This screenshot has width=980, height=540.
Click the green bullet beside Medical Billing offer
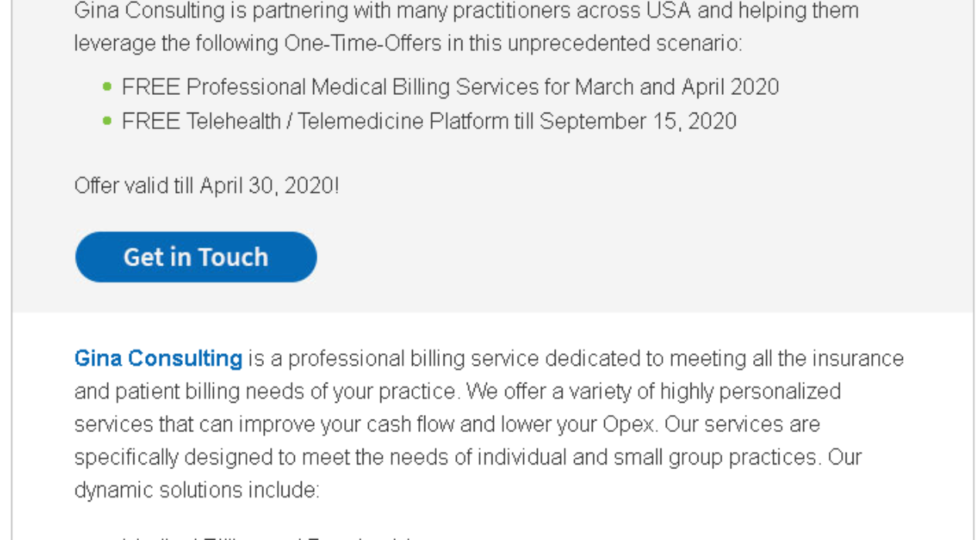[x=107, y=86]
